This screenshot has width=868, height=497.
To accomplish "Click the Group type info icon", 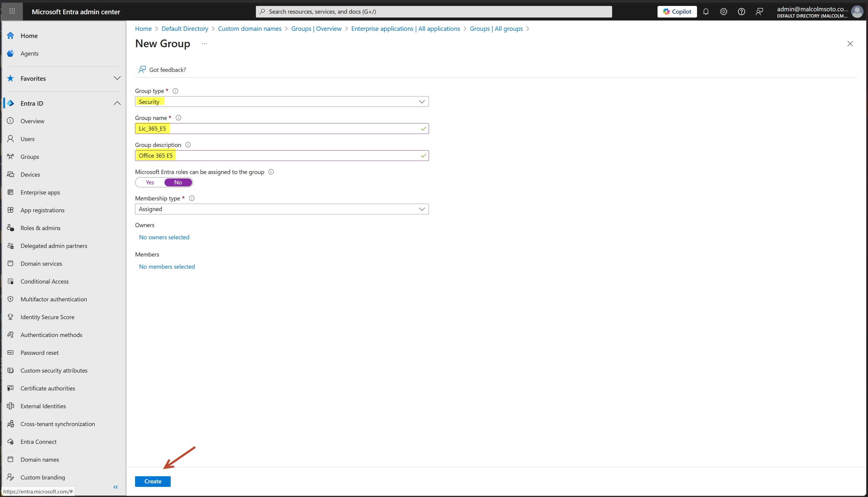I will [x=175, y=91].
